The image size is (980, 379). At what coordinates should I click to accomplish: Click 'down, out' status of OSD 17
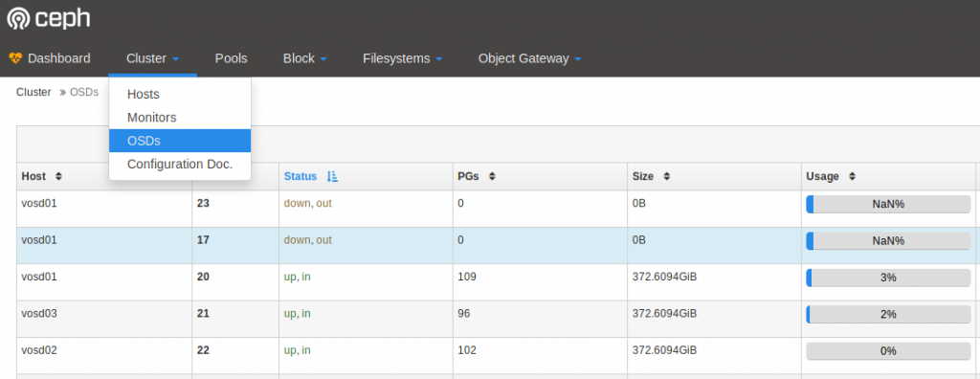308,240
